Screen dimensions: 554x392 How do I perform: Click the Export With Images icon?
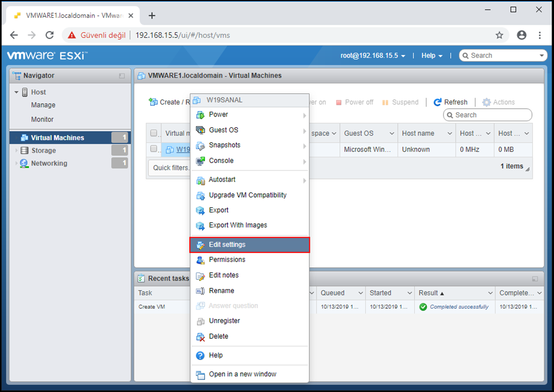pyautogui.click(x=200, y=226)
